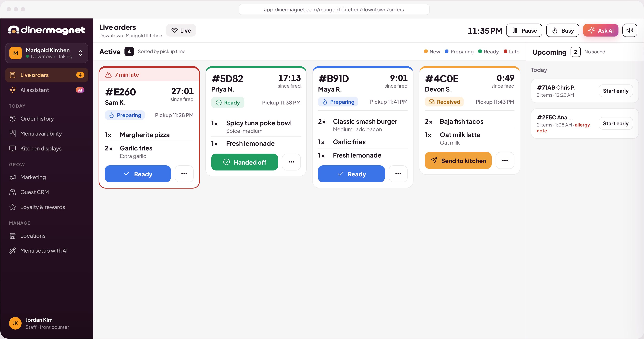Click the 7 min late warning icon
Screen dimensions: 644x339
[x=108, y=74]
